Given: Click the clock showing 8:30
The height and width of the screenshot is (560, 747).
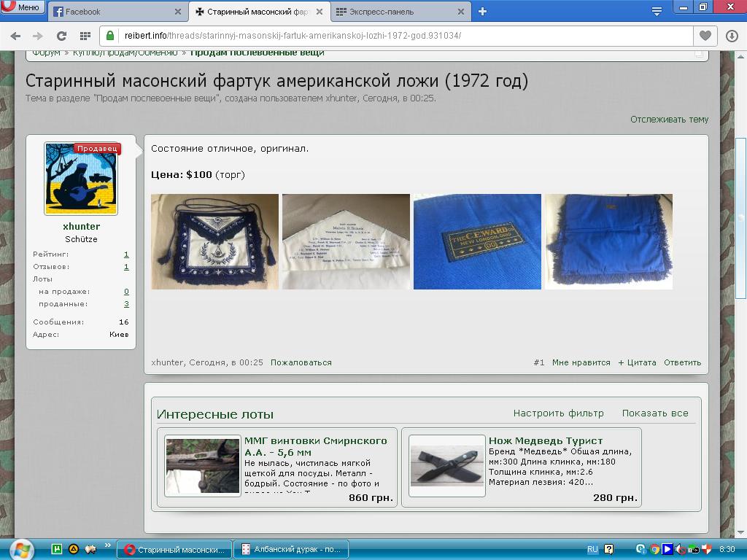Looking at the screenshot, I should tap(727, 550).
